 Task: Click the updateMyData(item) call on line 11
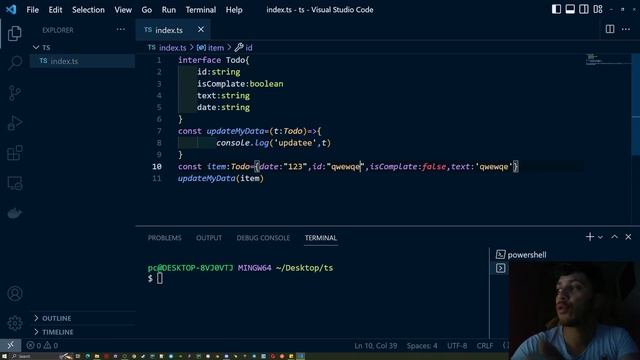(x=221, y=178)
